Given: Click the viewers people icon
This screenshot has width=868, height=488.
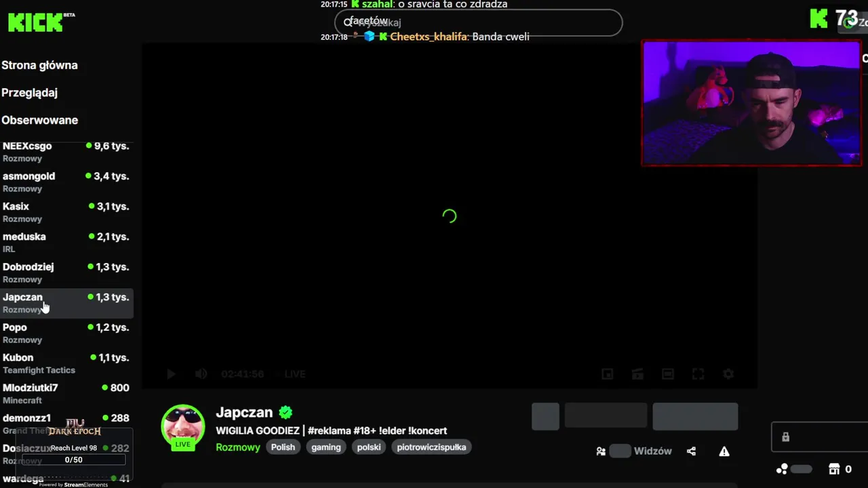Looking at the screenshot, I should 601,451.
